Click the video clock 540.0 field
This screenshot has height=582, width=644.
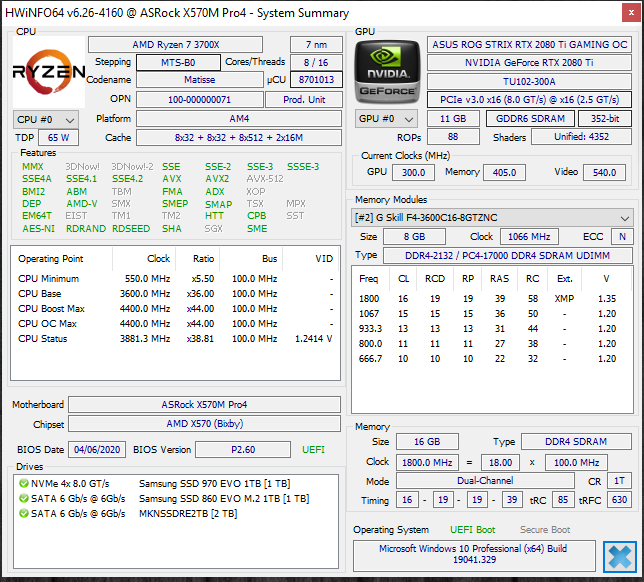[604, 173]
